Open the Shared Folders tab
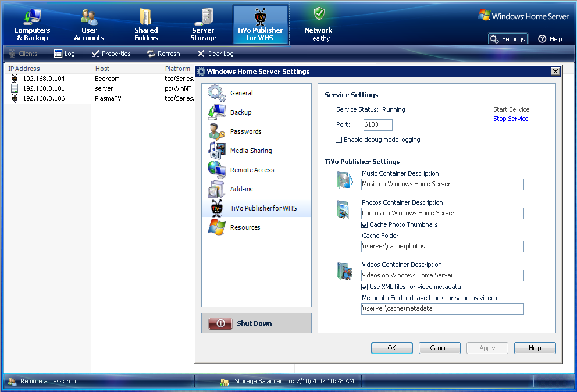The width and height of the screenshot is (577, 392). pos(146,24)
